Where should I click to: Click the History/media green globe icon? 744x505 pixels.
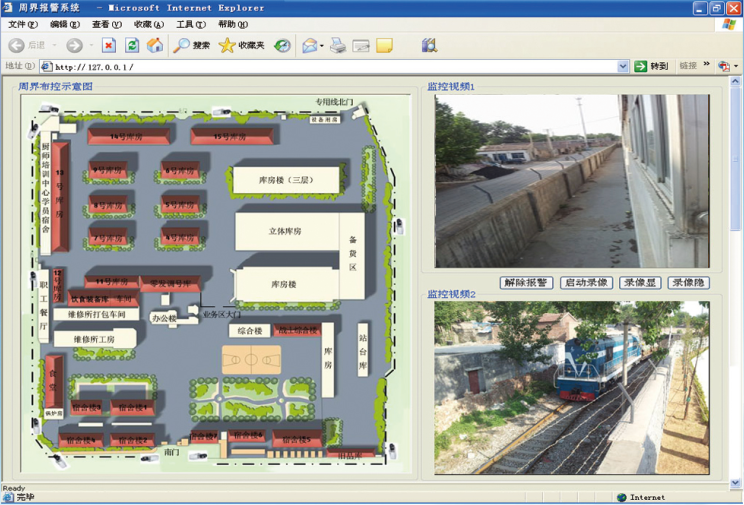tap(282, 46)
